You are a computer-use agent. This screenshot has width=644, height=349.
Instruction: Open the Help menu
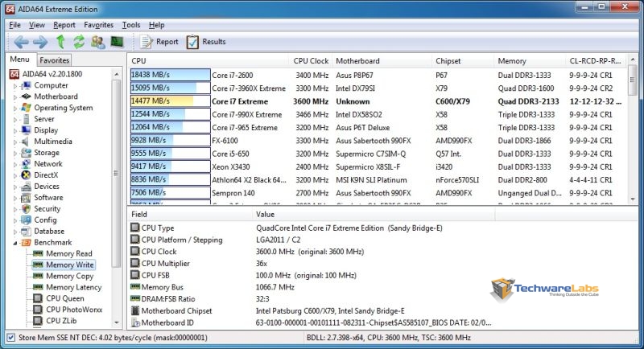coord(156,25)
